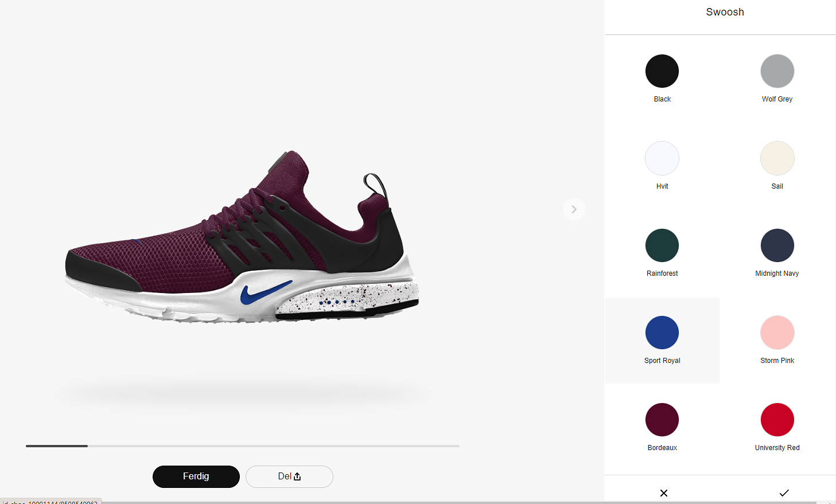Click the 'Storm Pink' label text
The width and height of the screenshot is (836, 504).
click(777, 361)
